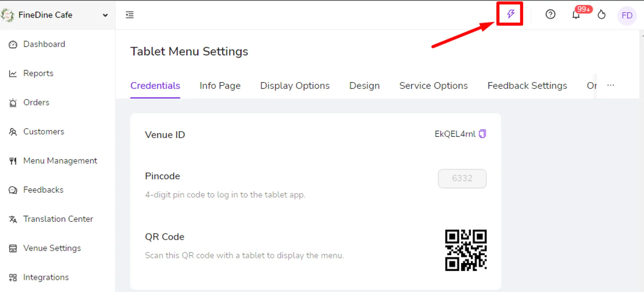
Task: Show more tabs via the ellipsis
Action: pos(610,85)
